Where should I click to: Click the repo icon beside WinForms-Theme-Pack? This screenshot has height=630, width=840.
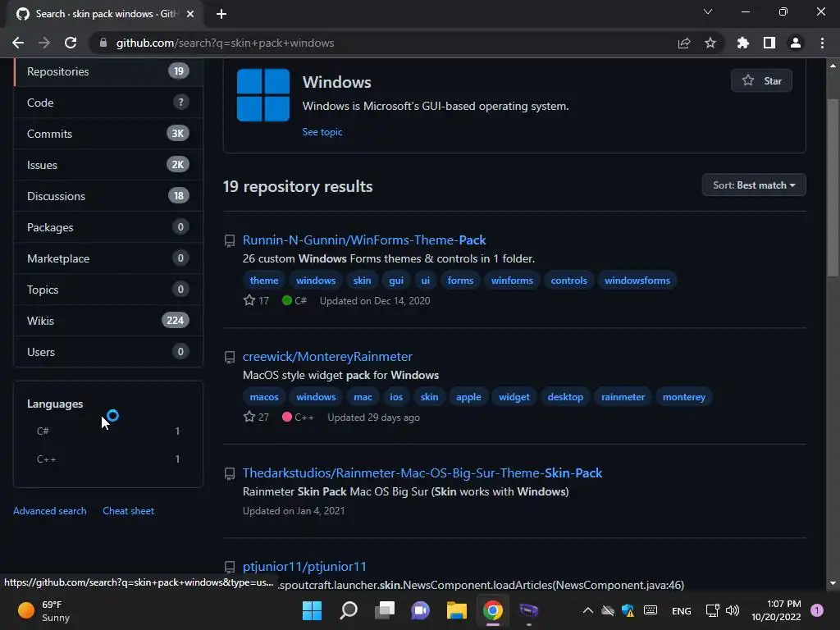pyautogui.click(x=230, y=240)
